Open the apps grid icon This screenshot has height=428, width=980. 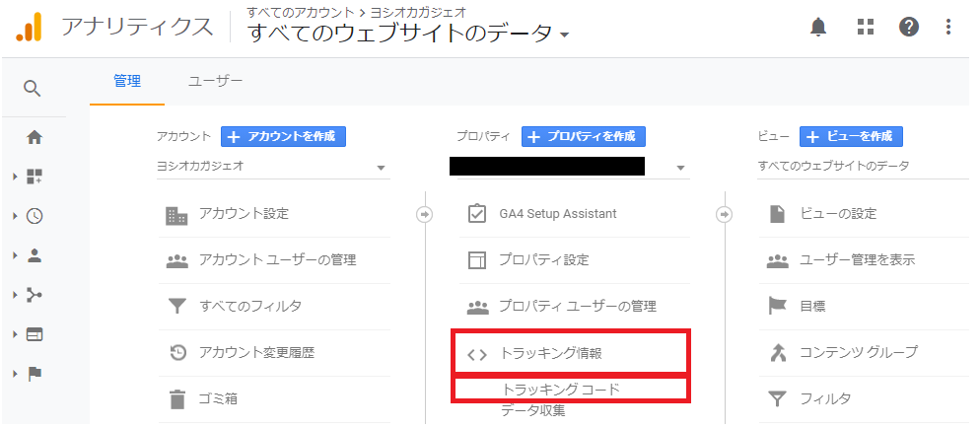[x=866, y=28]
